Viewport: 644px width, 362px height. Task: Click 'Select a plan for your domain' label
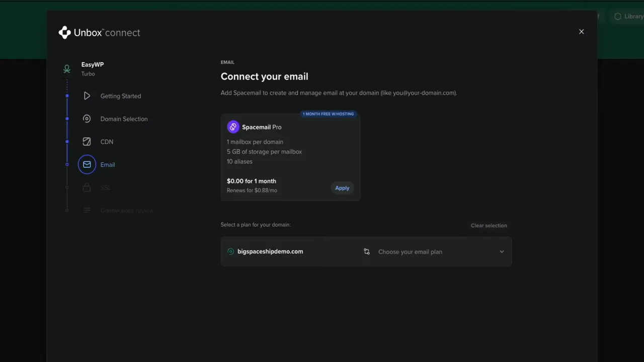tap(256, 225)
